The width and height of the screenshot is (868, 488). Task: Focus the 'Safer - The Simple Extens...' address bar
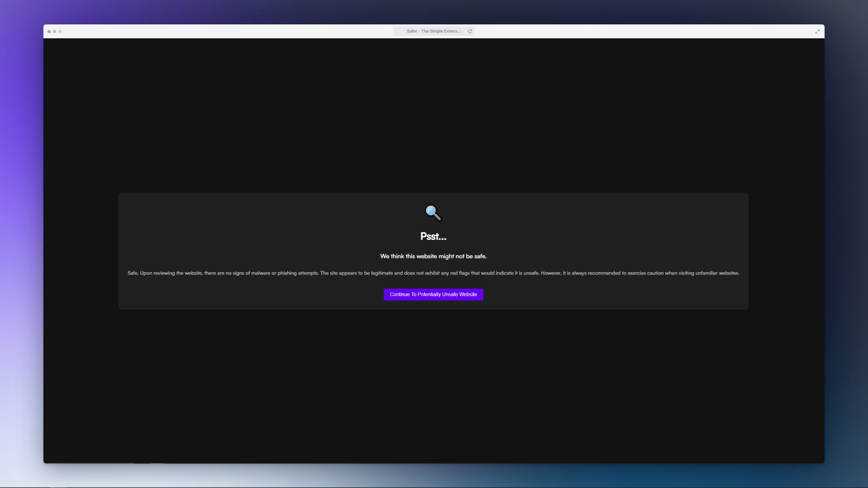tap(433, 31)
